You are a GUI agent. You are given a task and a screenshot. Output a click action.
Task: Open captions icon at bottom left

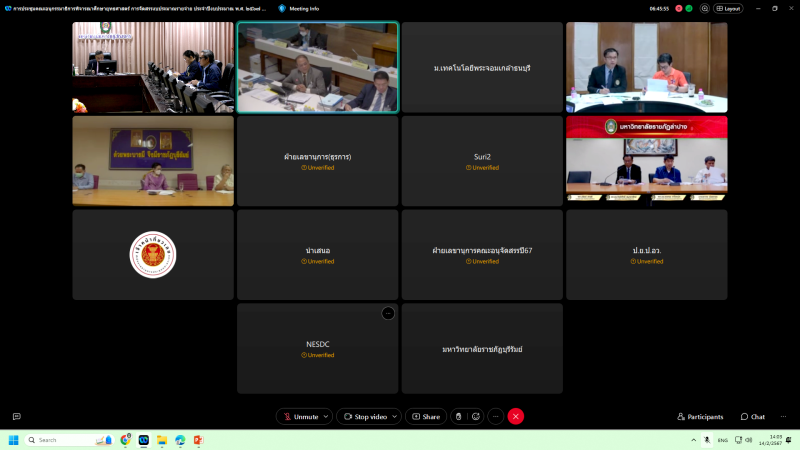coord(16,416)
